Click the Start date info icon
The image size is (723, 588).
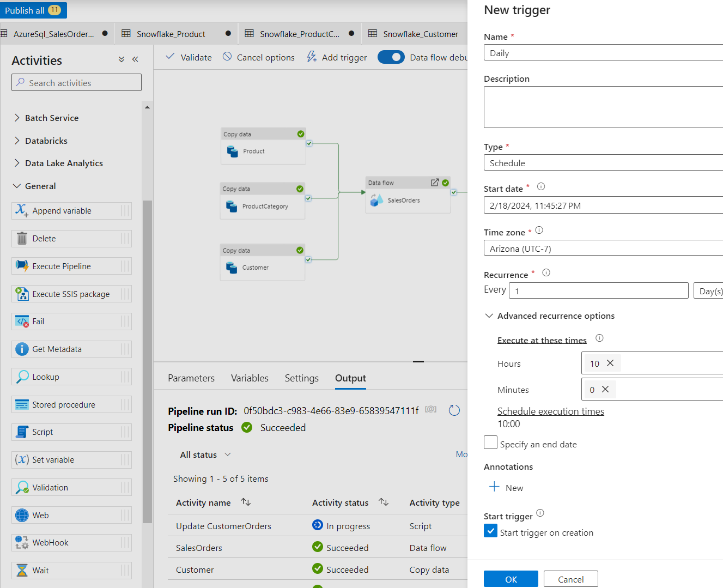541,186
